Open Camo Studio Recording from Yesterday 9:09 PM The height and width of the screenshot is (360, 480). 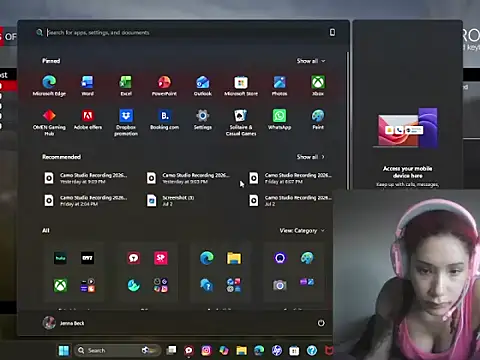coord(87,178)
